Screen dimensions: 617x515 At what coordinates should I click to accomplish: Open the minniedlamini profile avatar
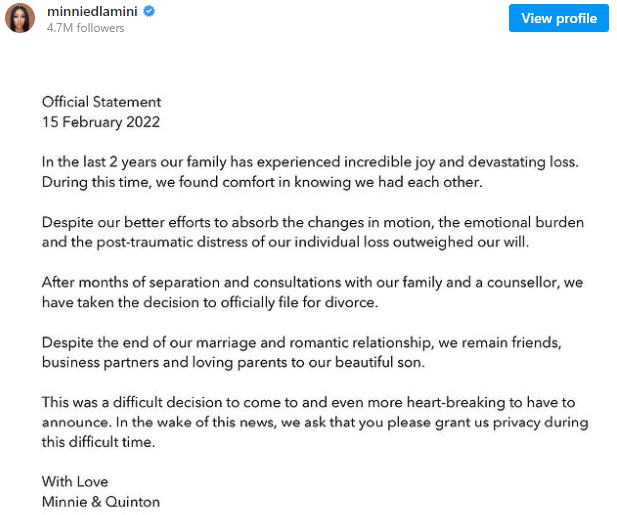pos(20,18)
